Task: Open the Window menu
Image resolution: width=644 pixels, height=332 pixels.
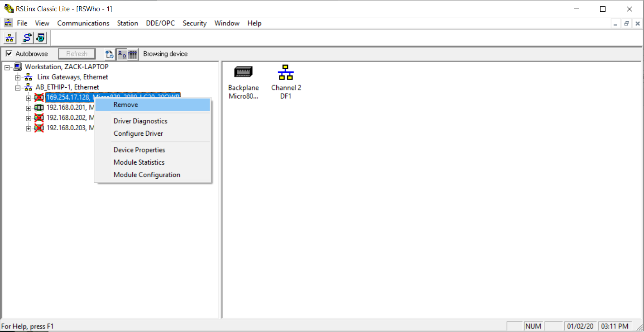Action: coord(227,23)
